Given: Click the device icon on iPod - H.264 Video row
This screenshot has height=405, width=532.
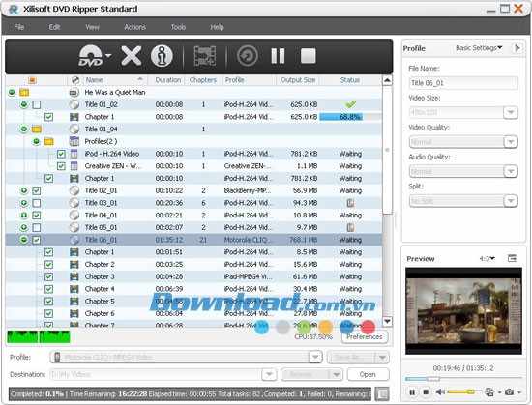Looking at the screenshot, I should click(74, 154).
